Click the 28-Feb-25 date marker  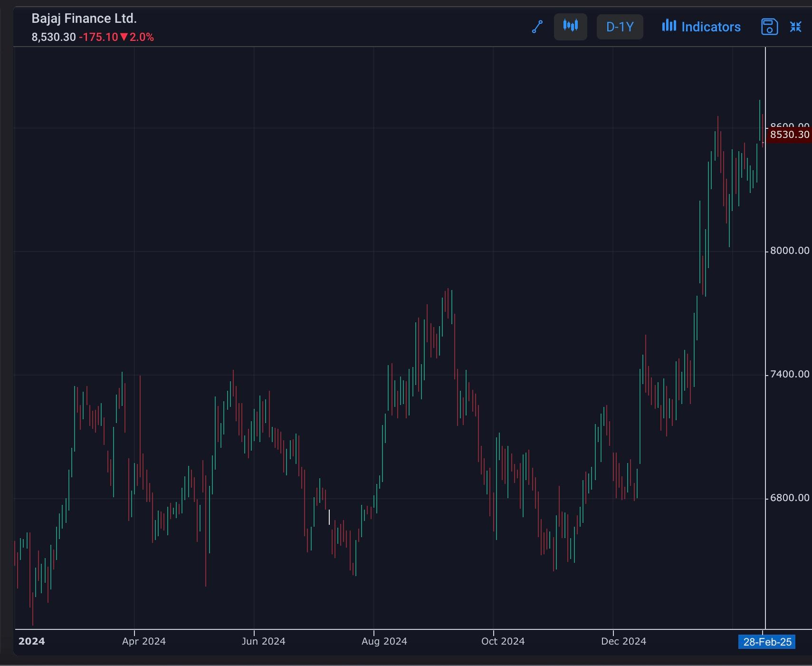point(767,642)
